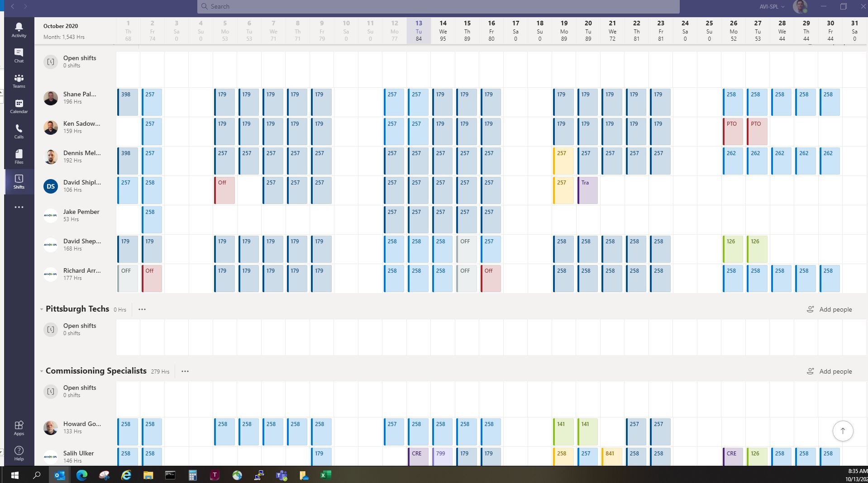This screenshot has width=868, height=483.
Task: Open Richard Arr's Off shift on 16th
Action: tap(491, 279)
